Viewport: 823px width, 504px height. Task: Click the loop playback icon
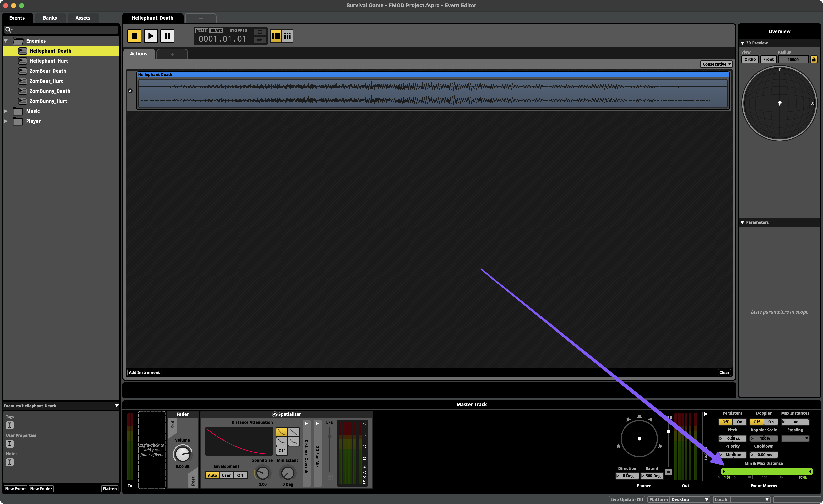click(x=260, y=32)
